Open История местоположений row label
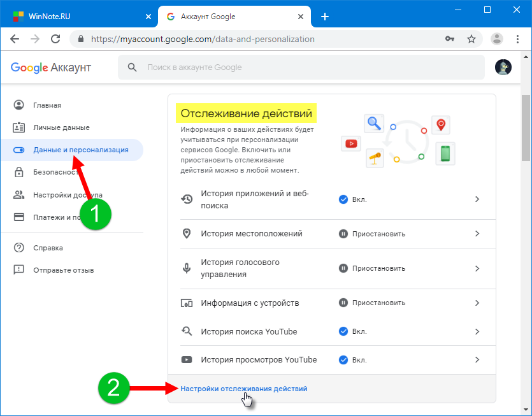Viewport: 532px width, 416px height. point(252,233)
